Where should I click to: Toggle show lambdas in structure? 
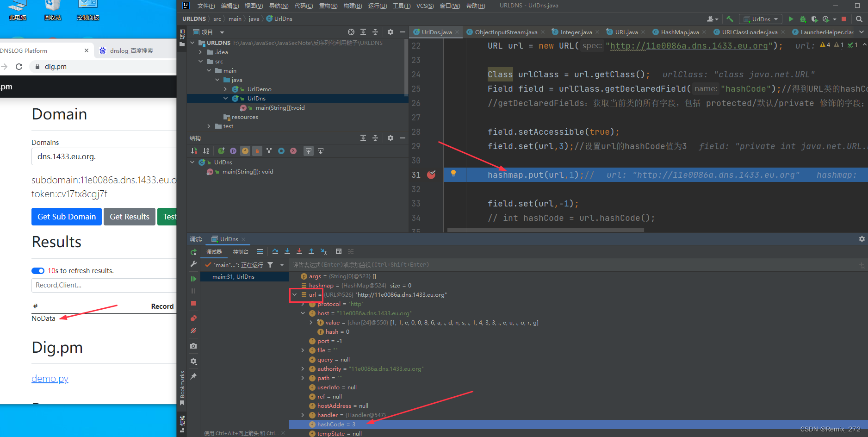pyautogui.click(x=293, y=151)
